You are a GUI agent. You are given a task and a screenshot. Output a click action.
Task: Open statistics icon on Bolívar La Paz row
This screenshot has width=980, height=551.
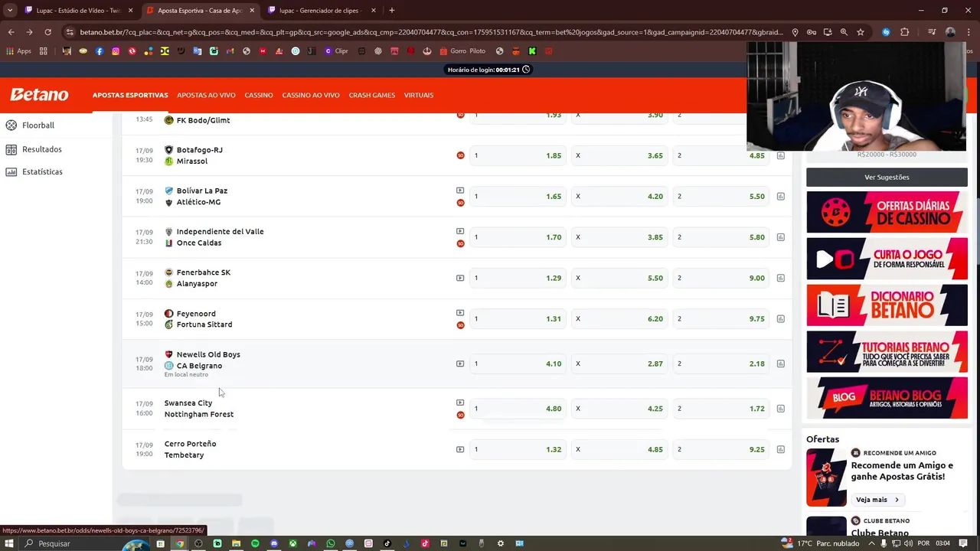click(x=780, y=196)
